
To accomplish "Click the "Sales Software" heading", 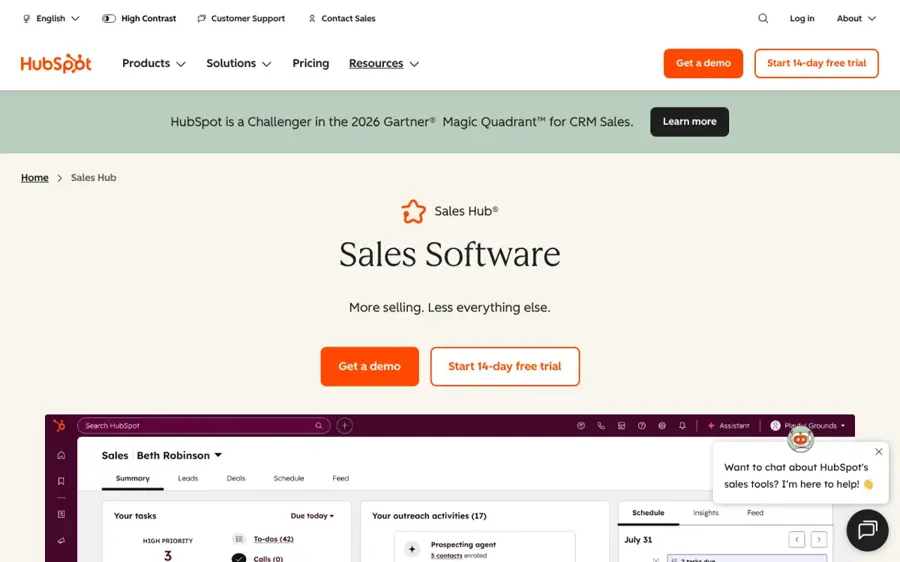I will coord(449,254).
